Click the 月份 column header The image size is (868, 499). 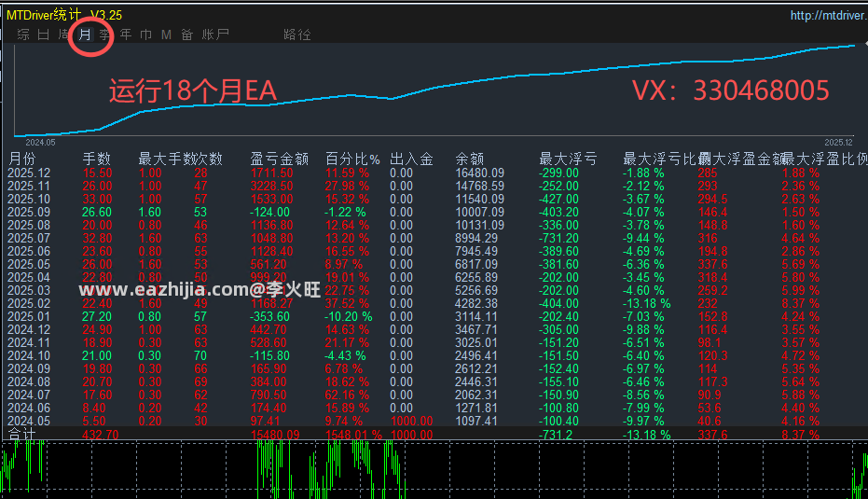point(22,159)
